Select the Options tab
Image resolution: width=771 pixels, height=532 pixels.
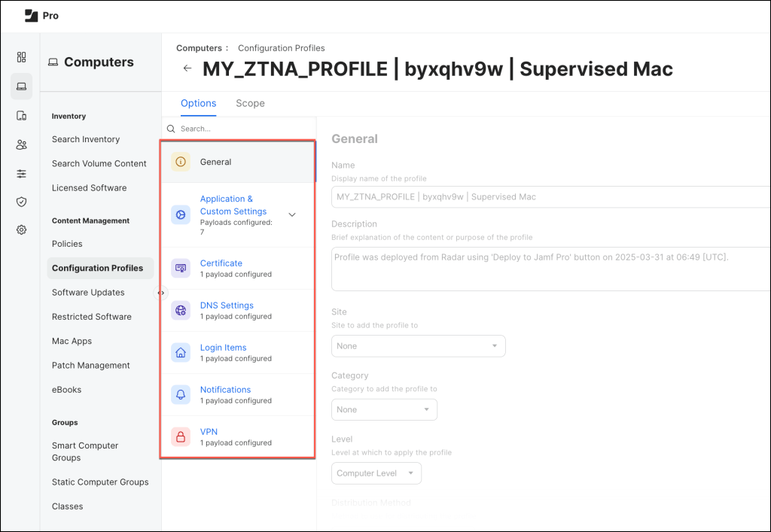[x=198, y=103]
